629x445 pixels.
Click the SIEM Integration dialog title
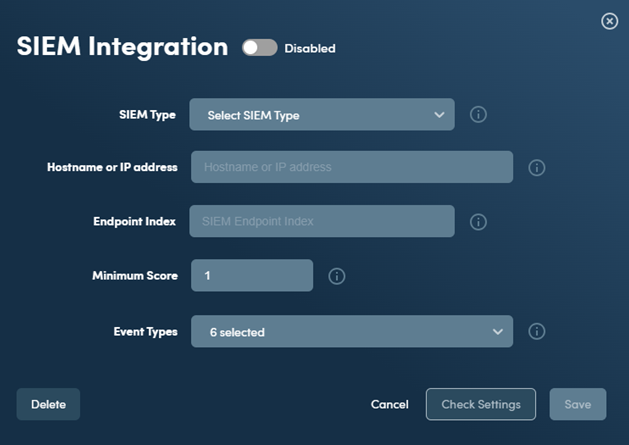(122, 47)
